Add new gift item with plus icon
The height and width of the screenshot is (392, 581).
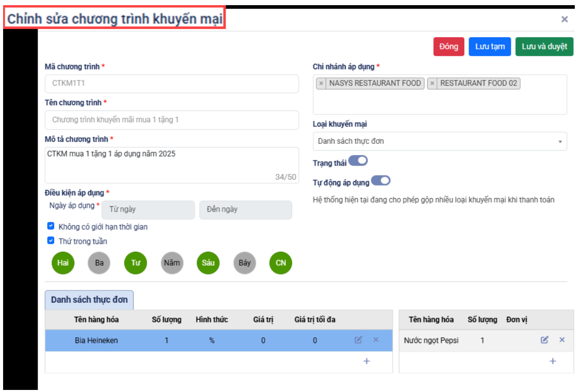pyautogui.click(x=553, y=361)
